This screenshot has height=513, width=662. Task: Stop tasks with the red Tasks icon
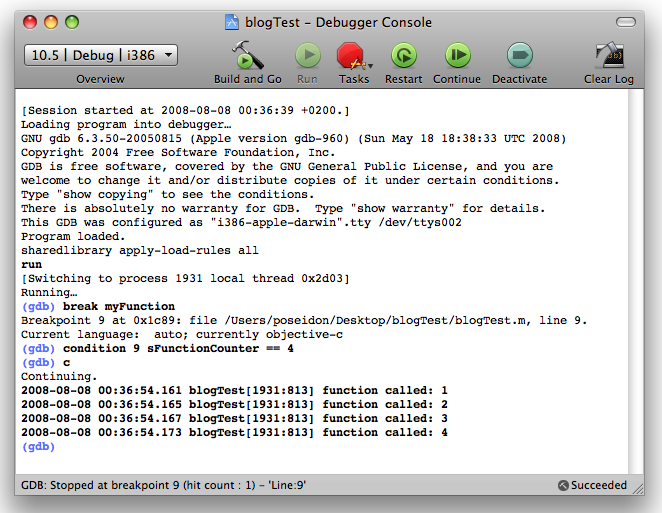(x=350, y=55)
